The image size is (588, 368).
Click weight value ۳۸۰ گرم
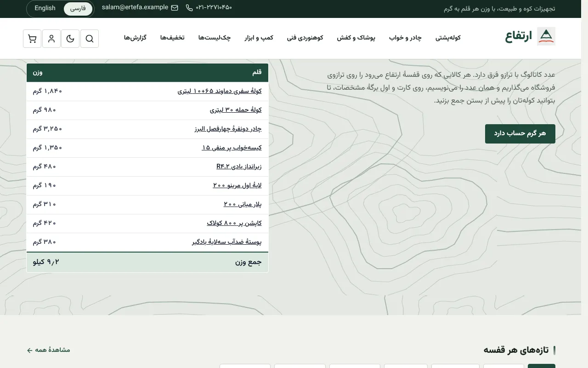pyautogui.click(x=44, y=242)
